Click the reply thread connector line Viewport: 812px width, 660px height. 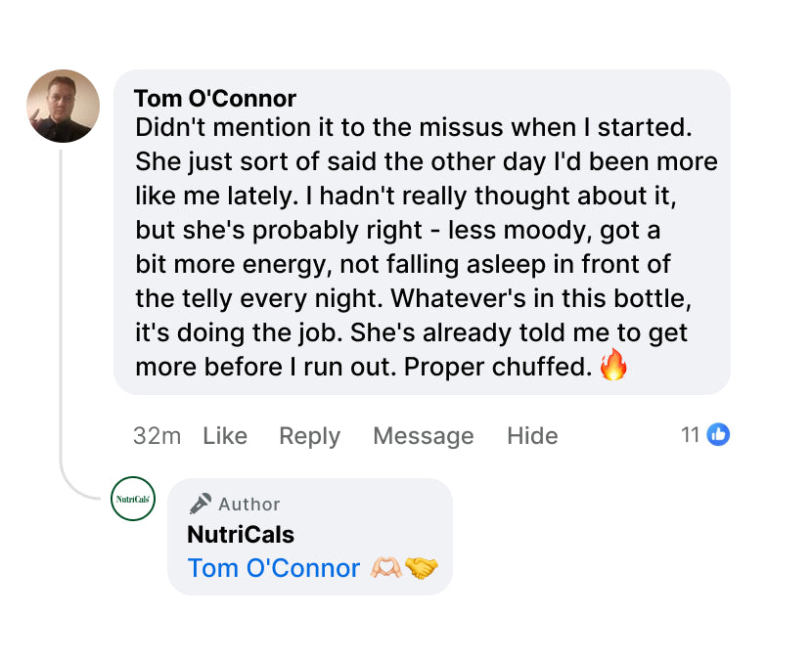[x=62, y=321]
